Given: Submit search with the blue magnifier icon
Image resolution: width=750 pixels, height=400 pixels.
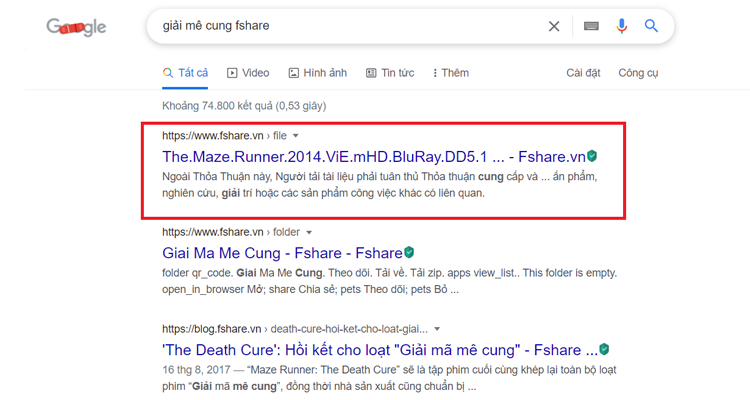Looking at the screenshot, I should click(651, 26).
